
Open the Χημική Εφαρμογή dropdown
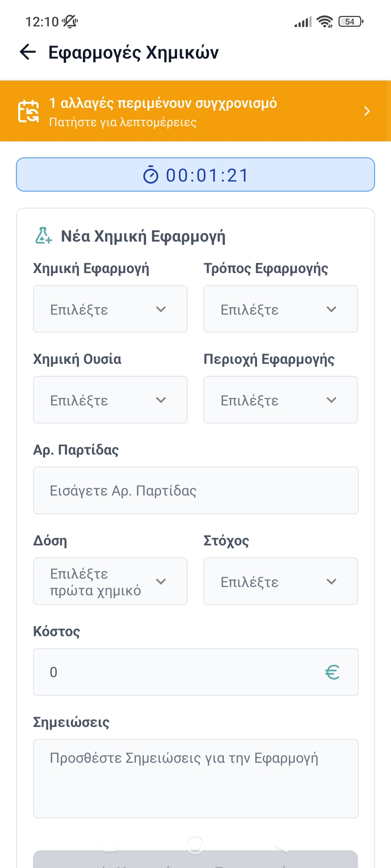[x=110, y=309]
